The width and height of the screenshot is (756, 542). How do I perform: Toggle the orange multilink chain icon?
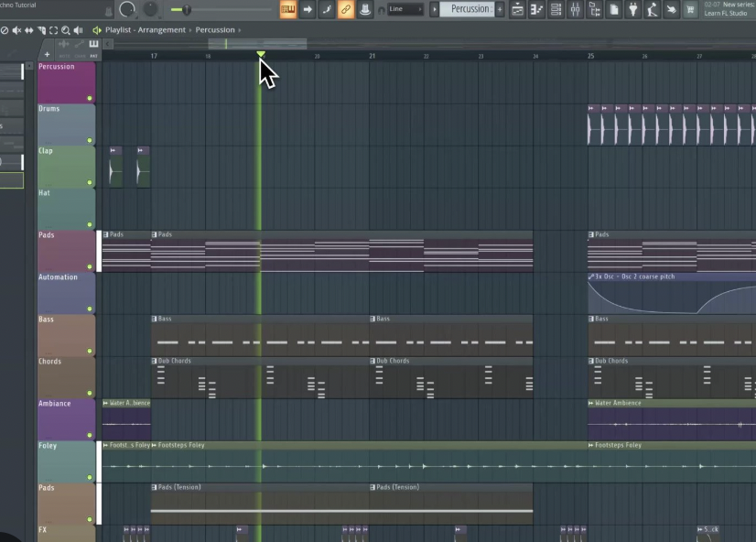coord(346,9)
